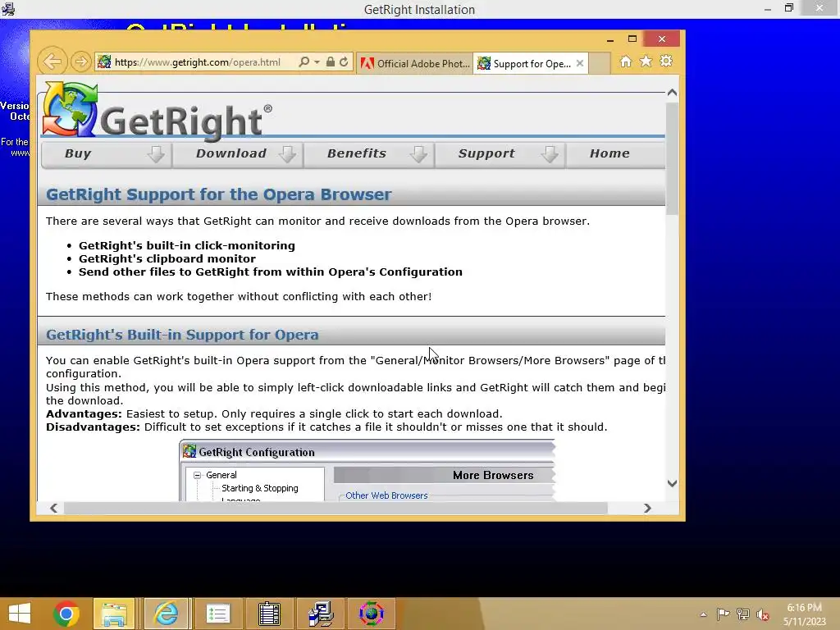
Task: Refresh the getright.com page
Action: (344, 62)
